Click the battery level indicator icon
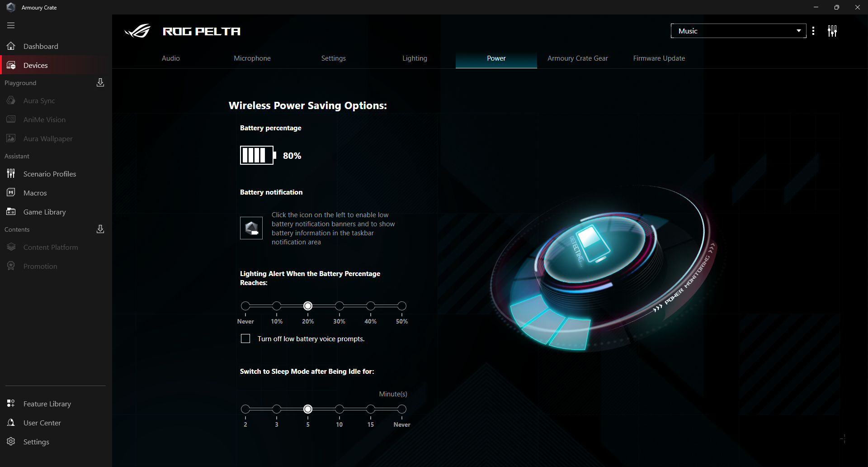 coord(258,155)
